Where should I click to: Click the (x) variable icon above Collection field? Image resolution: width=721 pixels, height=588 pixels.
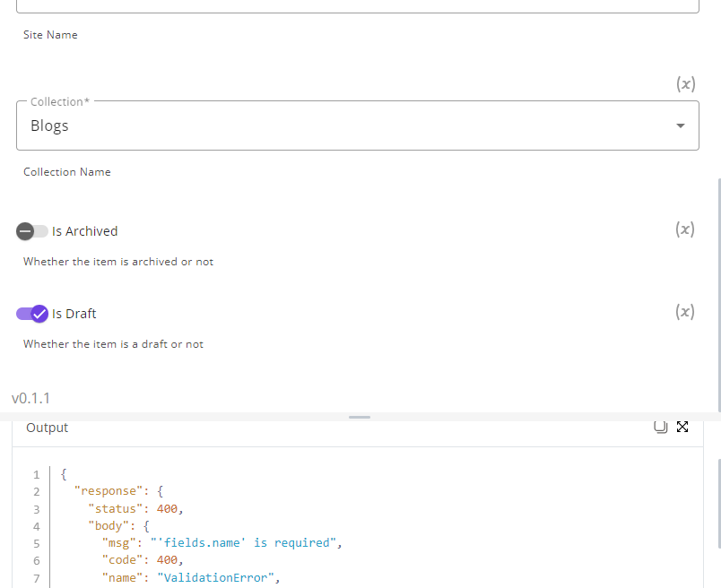click(x=685, y=84)
